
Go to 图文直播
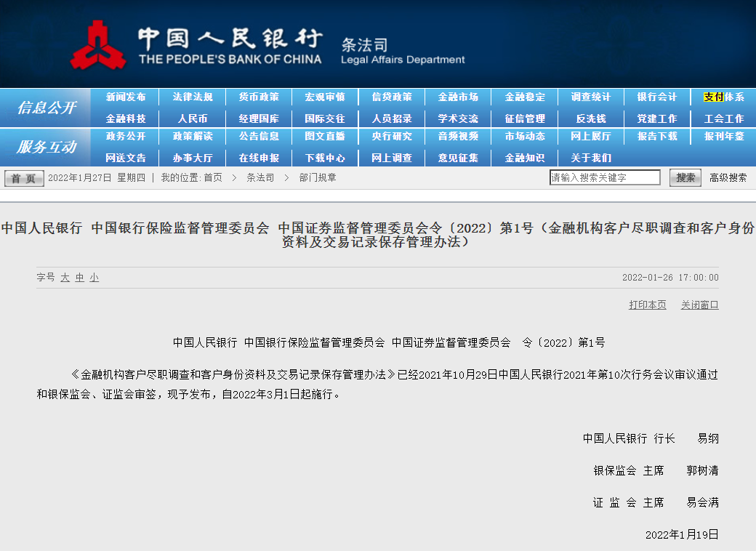coord(325,137)
